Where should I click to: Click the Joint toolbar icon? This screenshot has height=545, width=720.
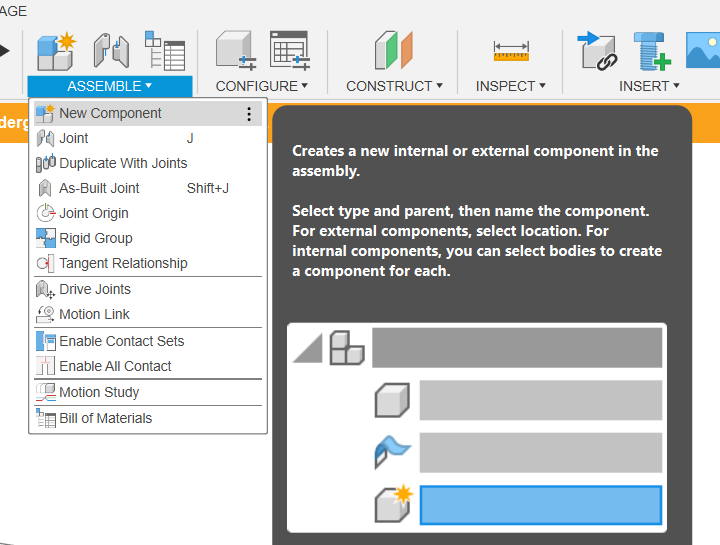[x=111, y=51]
